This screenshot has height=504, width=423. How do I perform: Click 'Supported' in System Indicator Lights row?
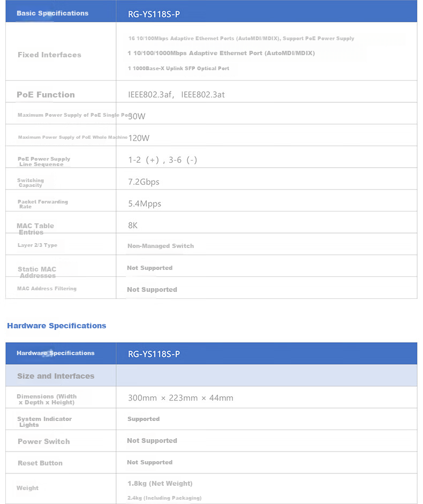click(143, 419)
